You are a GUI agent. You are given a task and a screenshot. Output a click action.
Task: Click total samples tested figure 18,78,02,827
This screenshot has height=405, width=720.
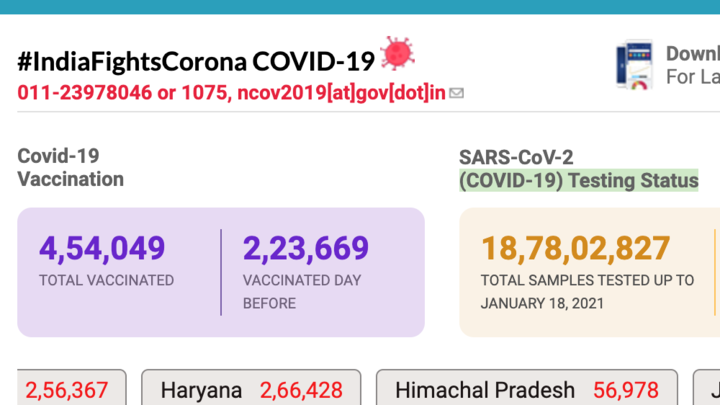point(575,248)
